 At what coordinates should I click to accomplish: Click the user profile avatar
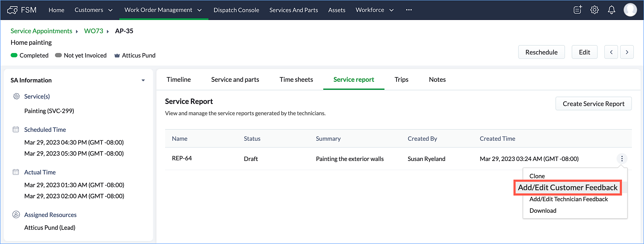tap(630, 10)
